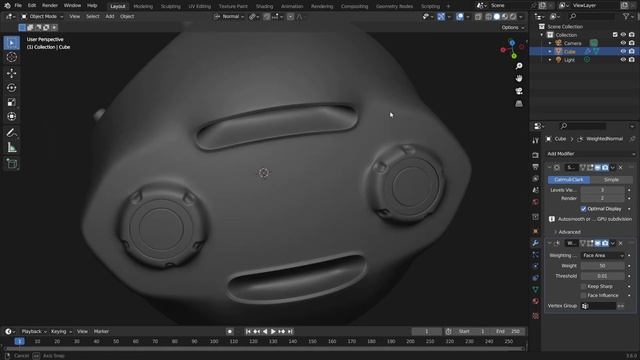Click the pan hand viewport icon
Viewport: 640px width, 360px height.
click(519, 78)
